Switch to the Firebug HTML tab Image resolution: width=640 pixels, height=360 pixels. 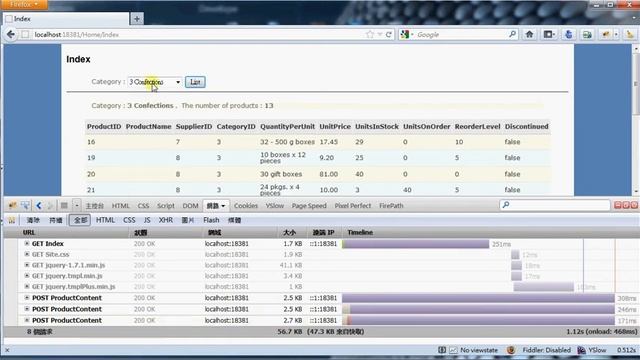point(120,206)
